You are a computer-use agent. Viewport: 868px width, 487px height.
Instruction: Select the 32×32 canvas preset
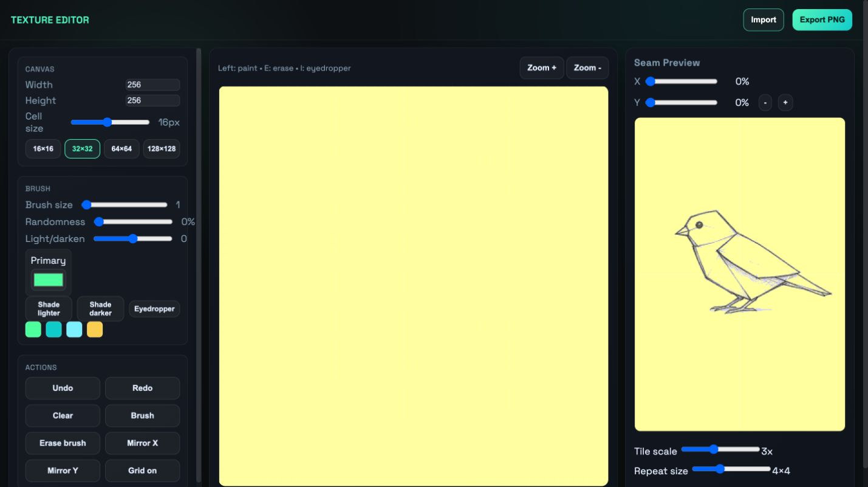[83, 149]
